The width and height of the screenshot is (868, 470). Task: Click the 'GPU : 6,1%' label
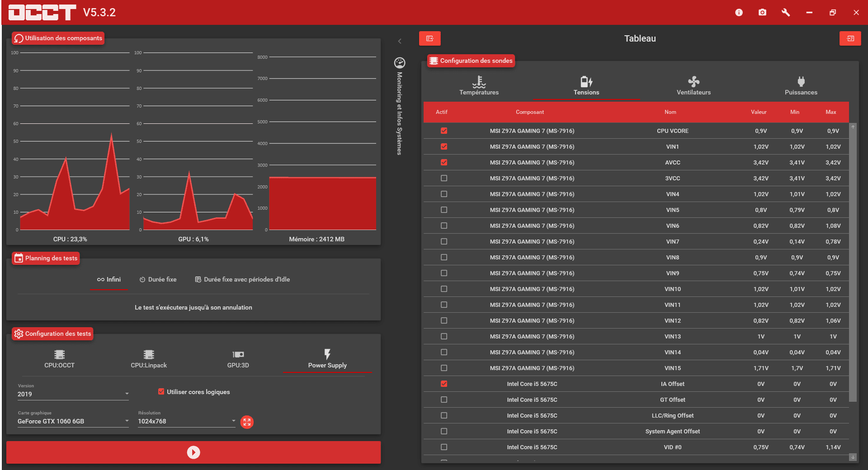click(193, 239)
